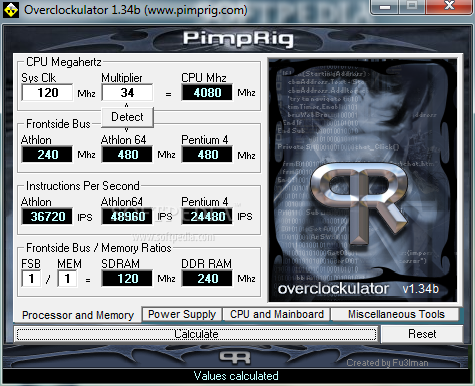Close the Overclockulator window
This screenshot has height=386, width=475.
click(450, 6)
